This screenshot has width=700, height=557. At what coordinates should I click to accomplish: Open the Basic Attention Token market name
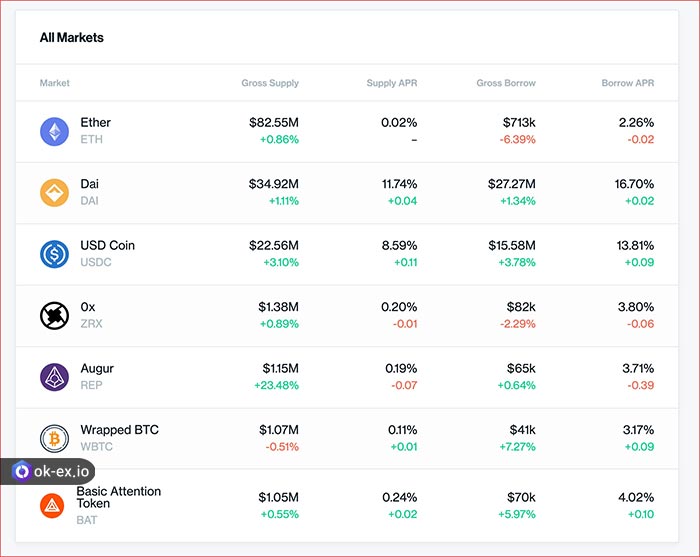coord(119,497)
